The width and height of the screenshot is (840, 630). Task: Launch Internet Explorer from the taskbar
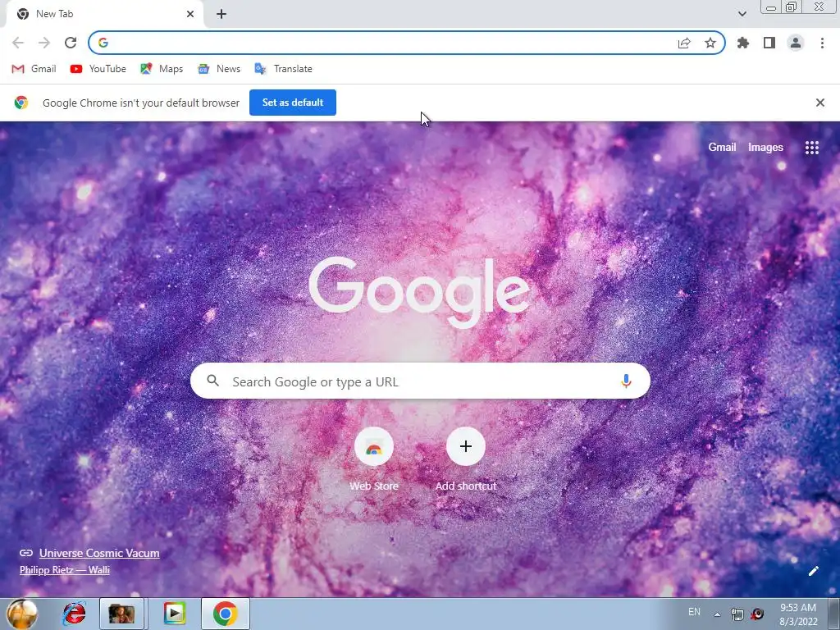tap(74, 614)
